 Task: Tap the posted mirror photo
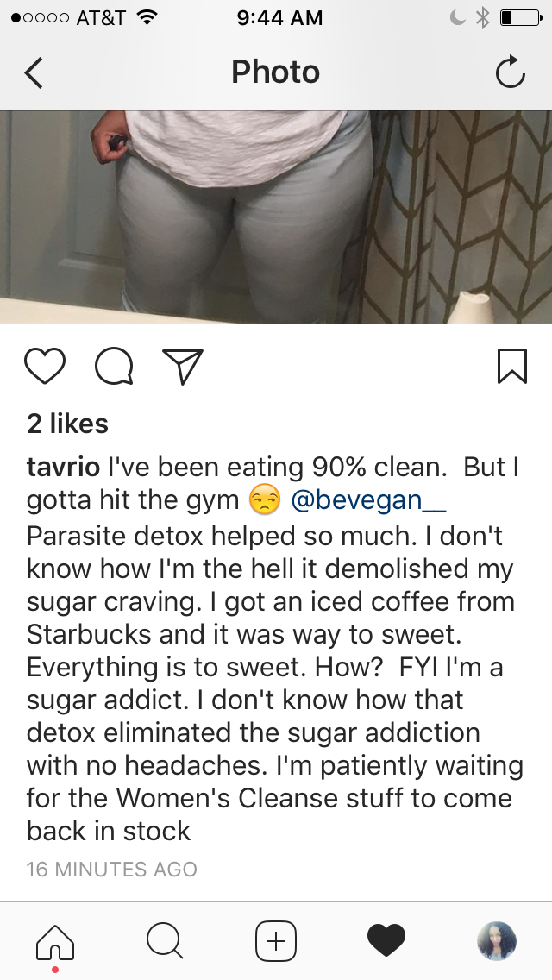(x=276, y=217)
